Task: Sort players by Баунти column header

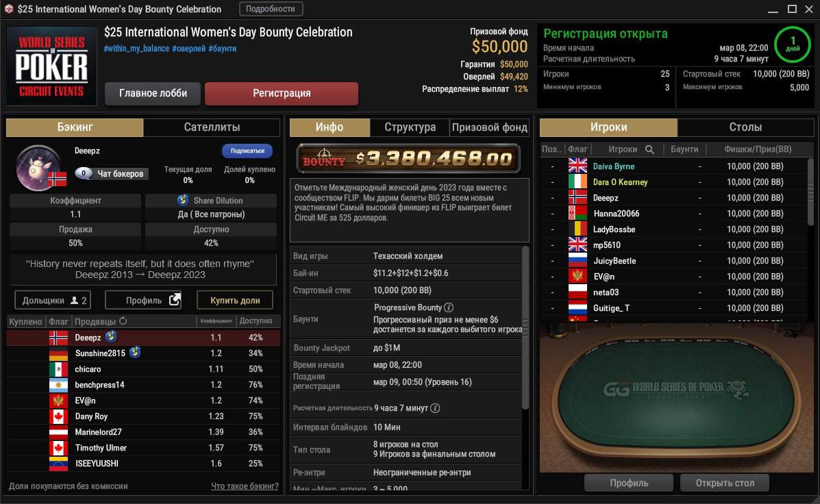Action: tap(684, 149)
